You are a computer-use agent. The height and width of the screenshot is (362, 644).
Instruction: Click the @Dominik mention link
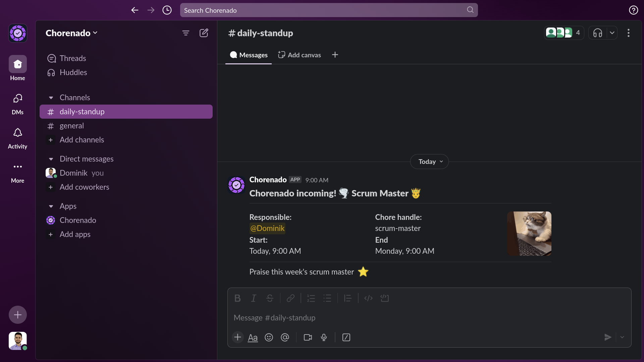[267, 228]
